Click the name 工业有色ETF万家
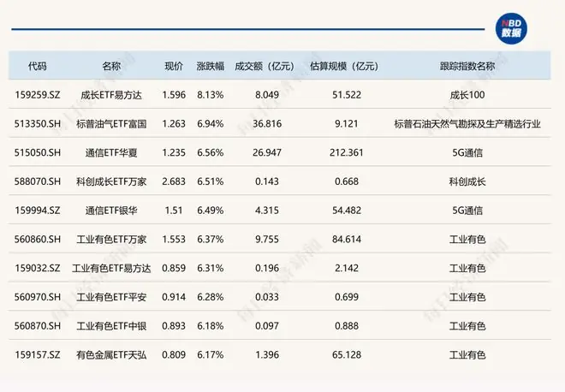Screen dimensions: 565x392 111,240
